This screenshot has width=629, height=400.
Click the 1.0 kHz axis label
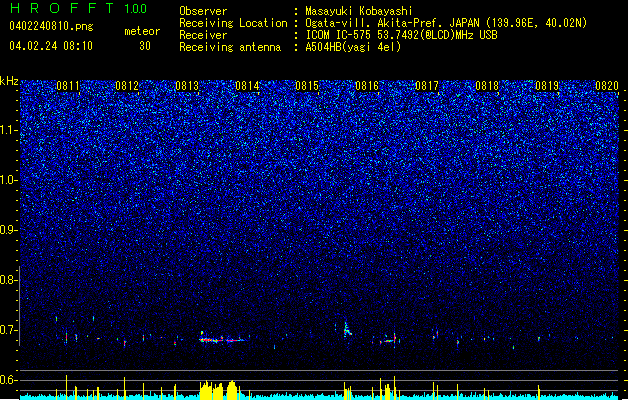[9, 180]
